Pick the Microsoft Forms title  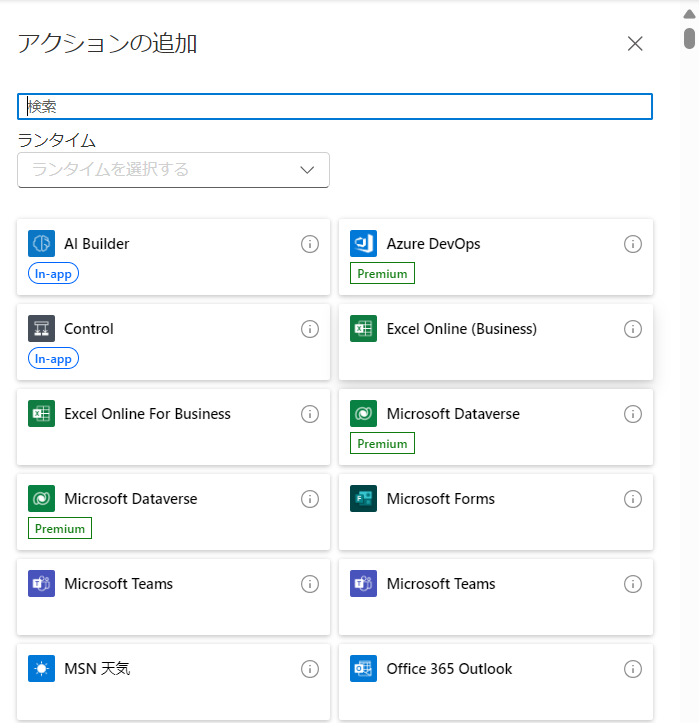(x=440, y=498)
